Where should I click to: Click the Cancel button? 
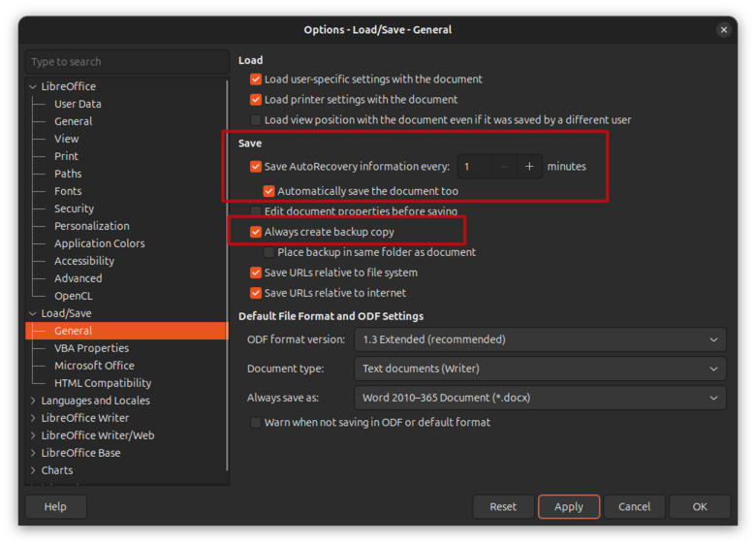coord(635,507)
